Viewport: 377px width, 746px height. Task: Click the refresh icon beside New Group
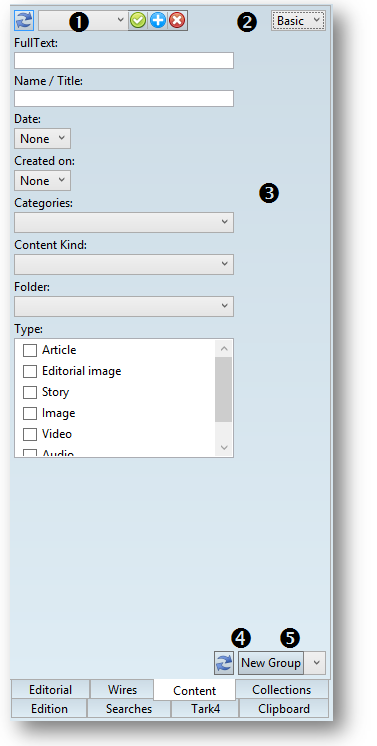224,663
